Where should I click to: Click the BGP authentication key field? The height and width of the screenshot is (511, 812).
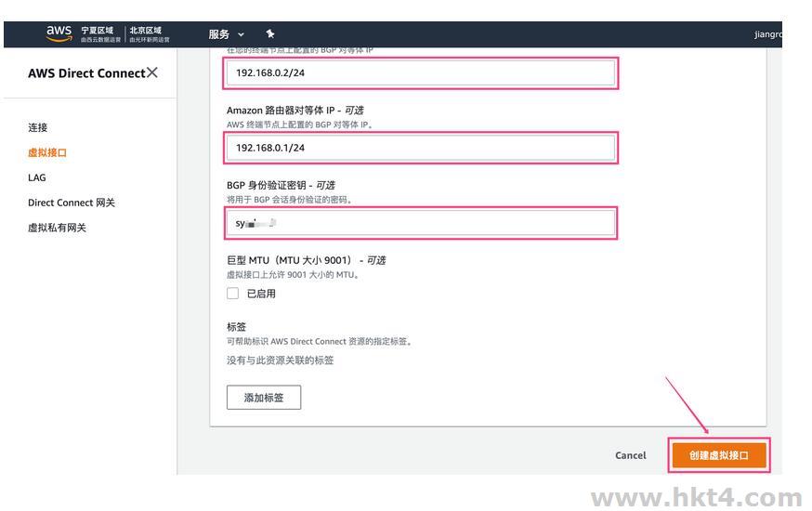click(x=421, y=223)
